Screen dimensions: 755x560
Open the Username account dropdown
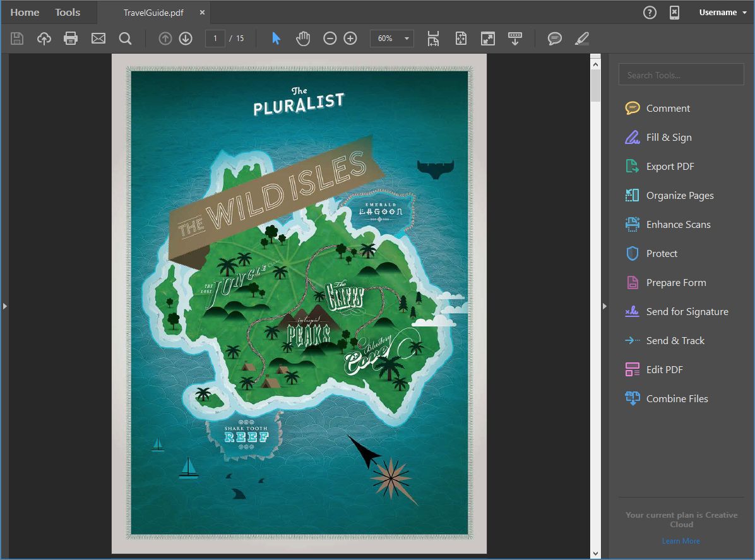[x=723, y=12]
